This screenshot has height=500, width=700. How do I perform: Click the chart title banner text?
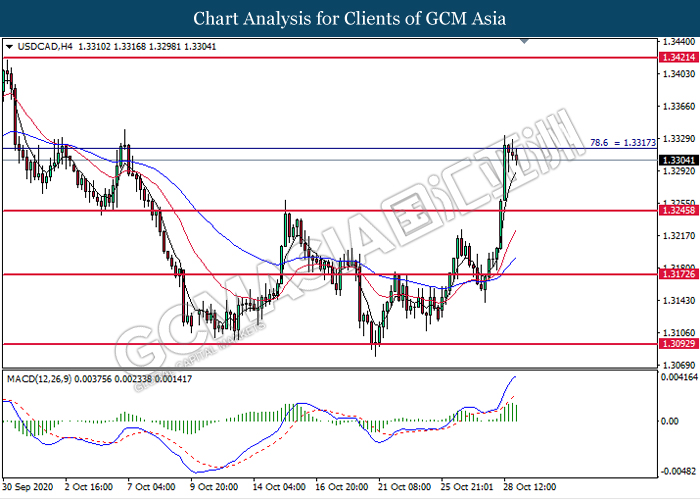point(349,18)
